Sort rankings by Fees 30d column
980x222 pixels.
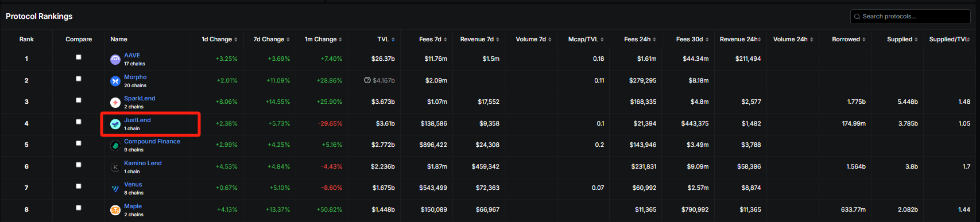pos(692,39)
